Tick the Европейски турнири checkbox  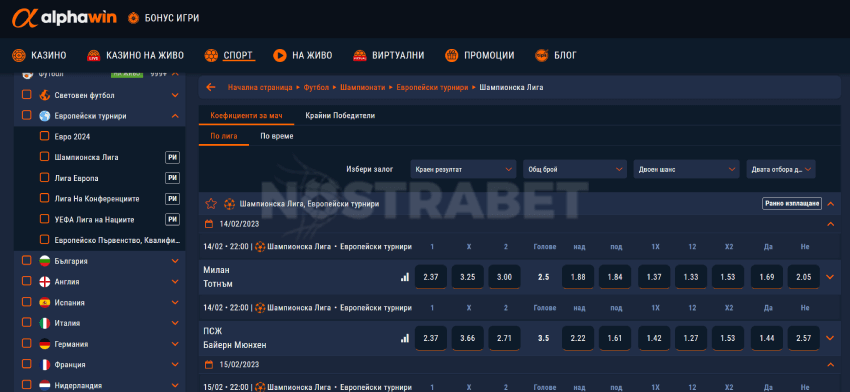coord(26,115)
